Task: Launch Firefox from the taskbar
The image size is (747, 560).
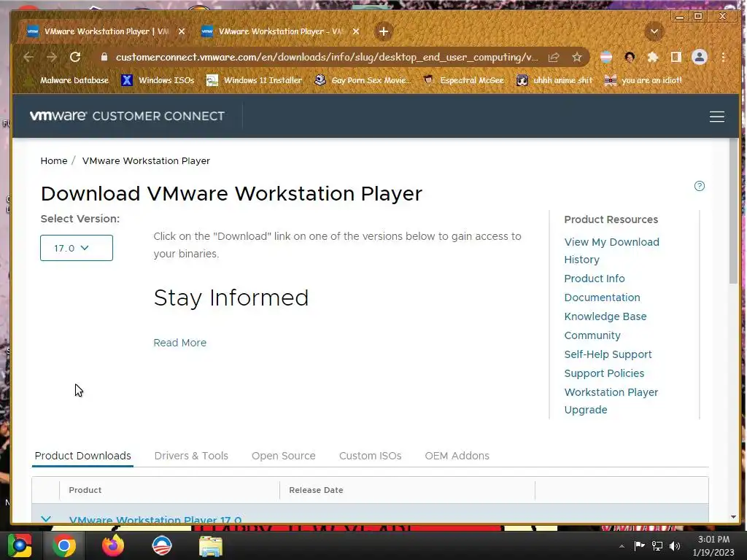Action: point(113,545)
